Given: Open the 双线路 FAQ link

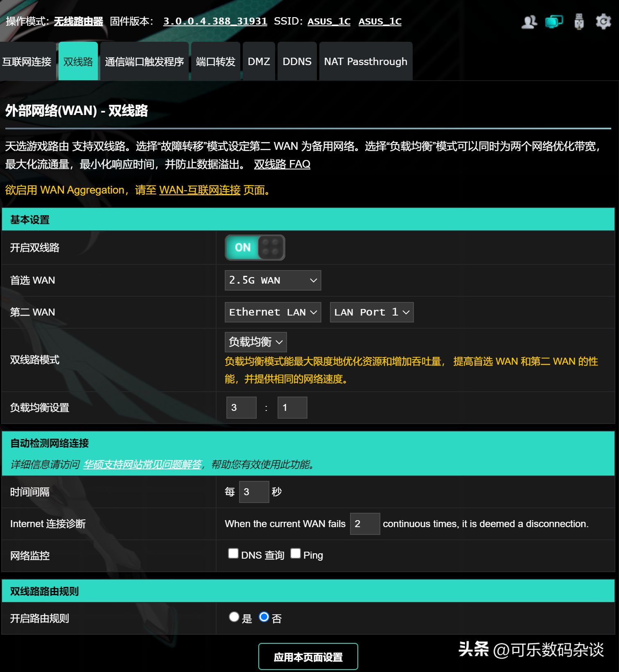Looking at the screenshot, I should click(x=282, y=165).
